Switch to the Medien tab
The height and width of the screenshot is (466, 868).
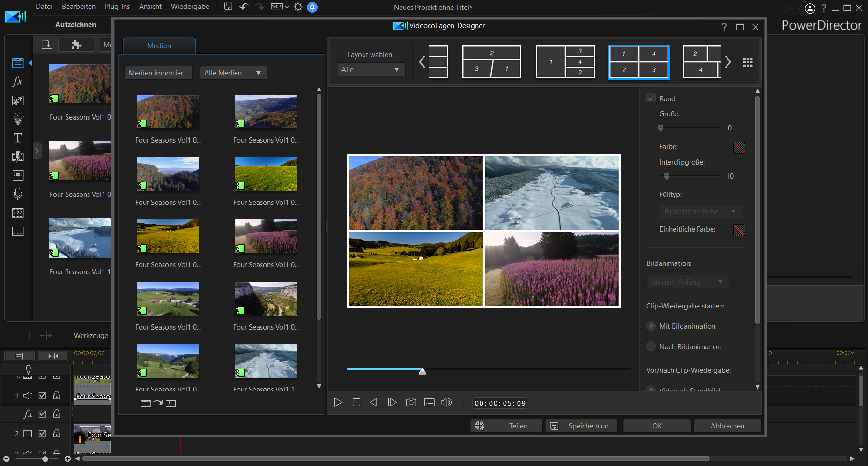click(159, 46)
